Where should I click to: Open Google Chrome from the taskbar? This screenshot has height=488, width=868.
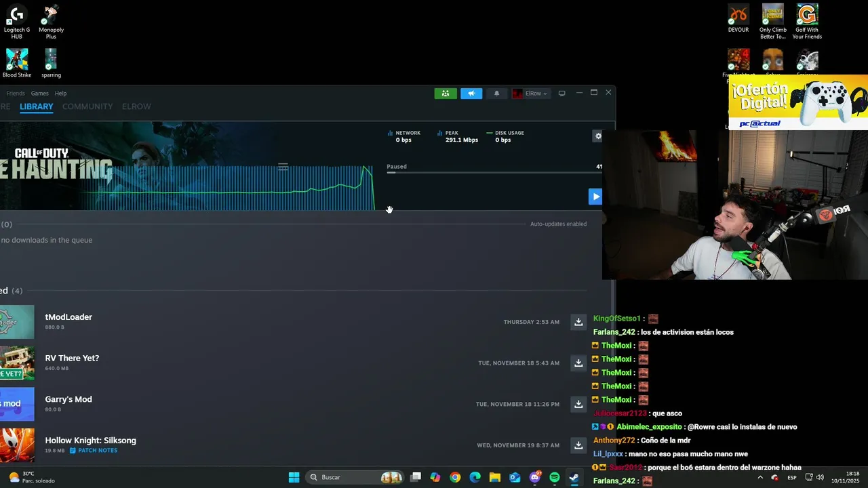point(455,477)
